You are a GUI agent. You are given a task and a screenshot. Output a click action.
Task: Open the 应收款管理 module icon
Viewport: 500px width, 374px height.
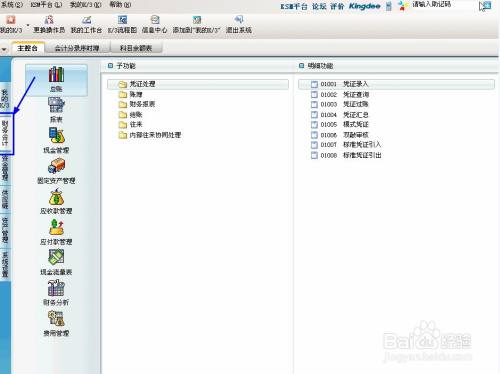56,201
